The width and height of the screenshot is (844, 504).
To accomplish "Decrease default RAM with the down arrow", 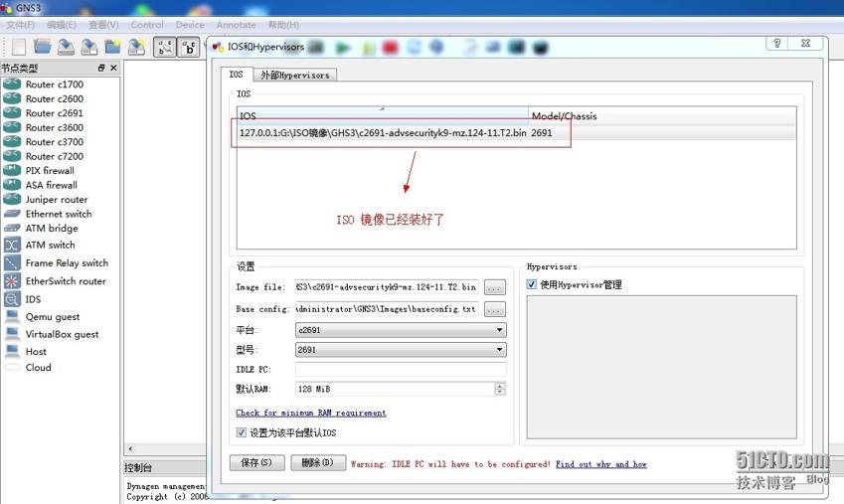I will click(x=500, y=392).
